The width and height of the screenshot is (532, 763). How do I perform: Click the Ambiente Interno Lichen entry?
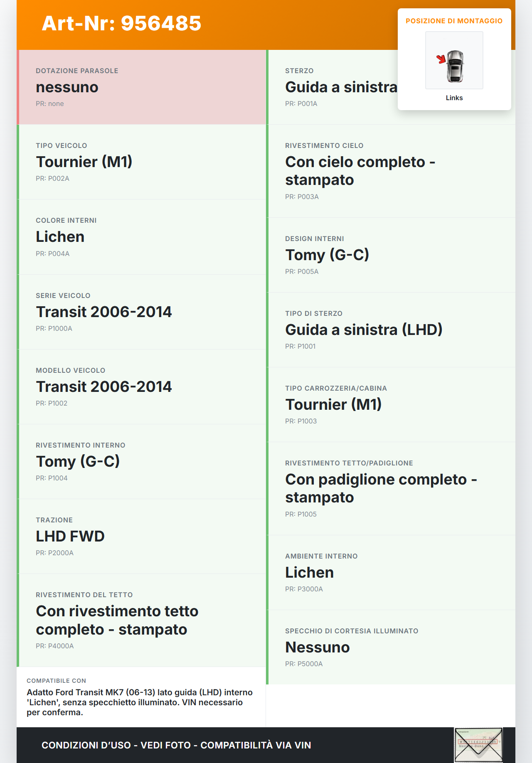[x=391, y=572]
